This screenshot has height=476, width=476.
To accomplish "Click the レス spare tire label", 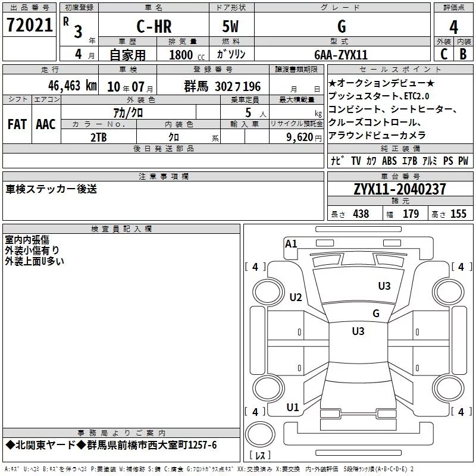I will click(x=260, y=455).
